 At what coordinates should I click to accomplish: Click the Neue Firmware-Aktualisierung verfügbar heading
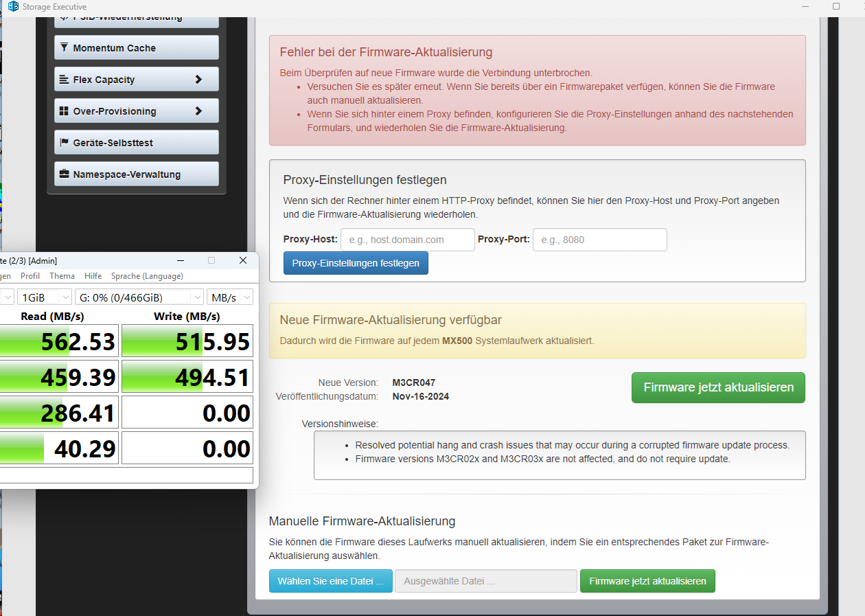(x=391, y=320)
